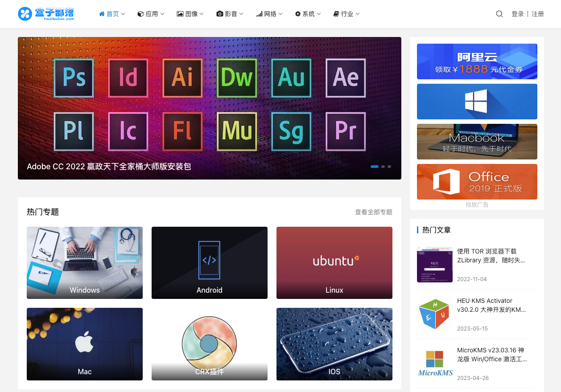Click the signal bars icon beside 网络

259,14
